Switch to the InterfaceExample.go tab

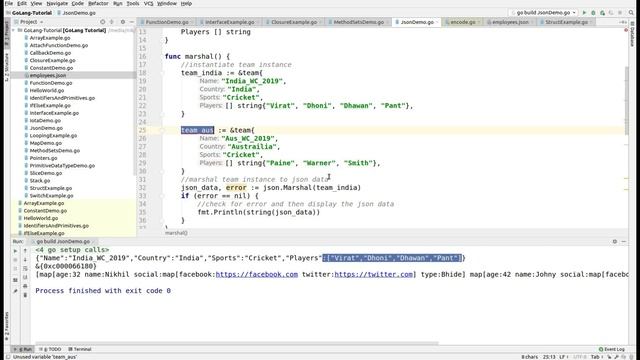230,22
